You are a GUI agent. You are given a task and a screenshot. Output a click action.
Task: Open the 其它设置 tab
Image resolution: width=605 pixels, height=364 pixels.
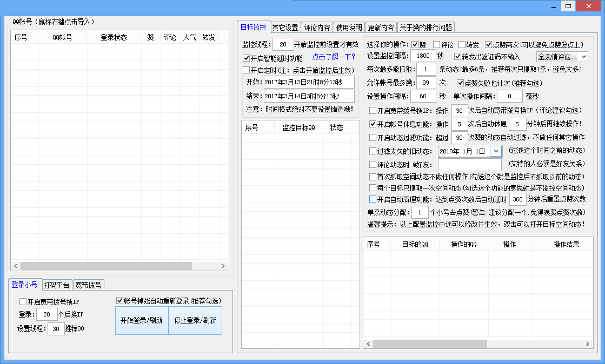coord(285,28)
